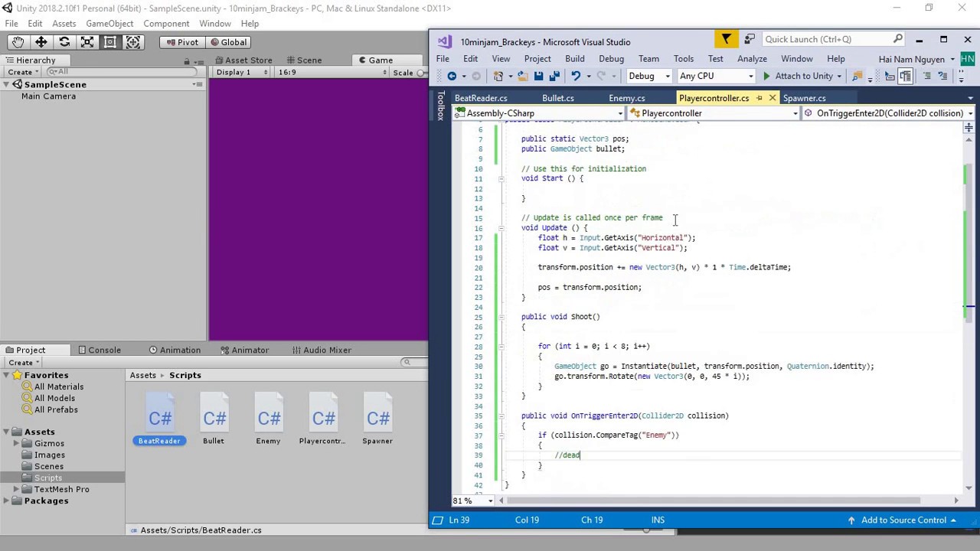
Task: Toggle Global/Local handle rotation
Action: [229, 42]
